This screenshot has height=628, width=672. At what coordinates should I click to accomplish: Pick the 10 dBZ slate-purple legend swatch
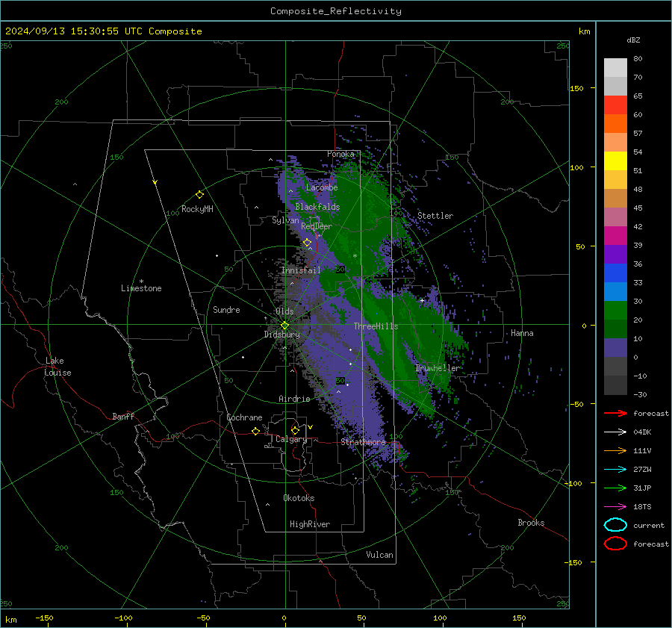pos(615,347)
